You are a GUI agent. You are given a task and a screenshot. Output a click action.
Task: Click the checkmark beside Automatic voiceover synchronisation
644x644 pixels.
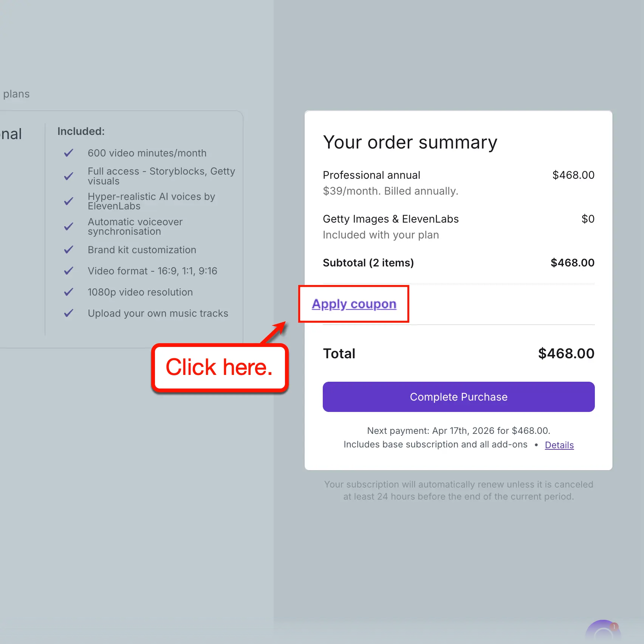tap(69, 226)
